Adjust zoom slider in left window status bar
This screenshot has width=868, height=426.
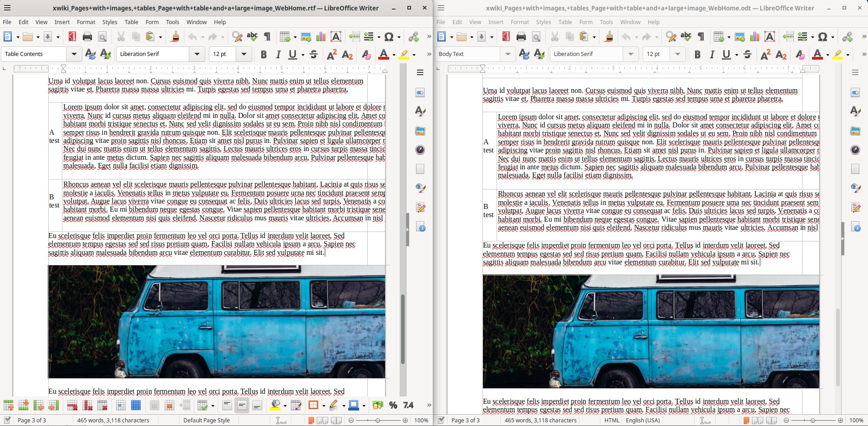click(378, 420)
